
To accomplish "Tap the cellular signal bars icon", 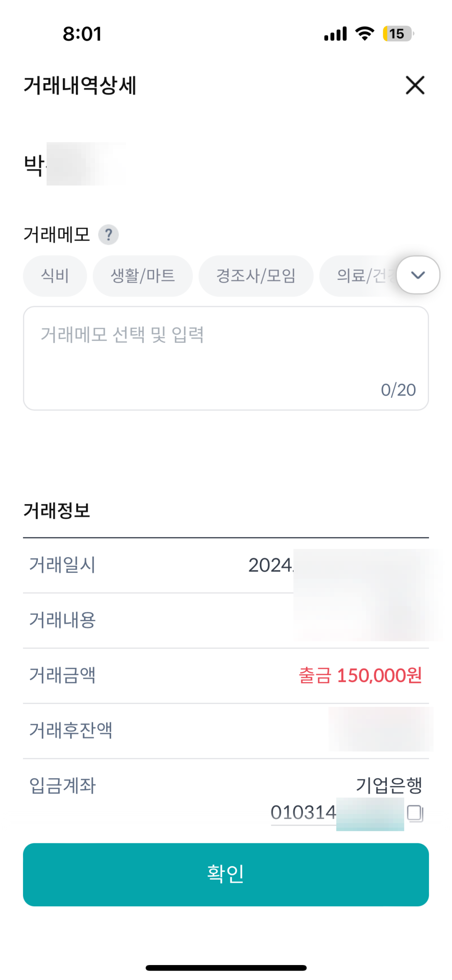I will point(335,34).
